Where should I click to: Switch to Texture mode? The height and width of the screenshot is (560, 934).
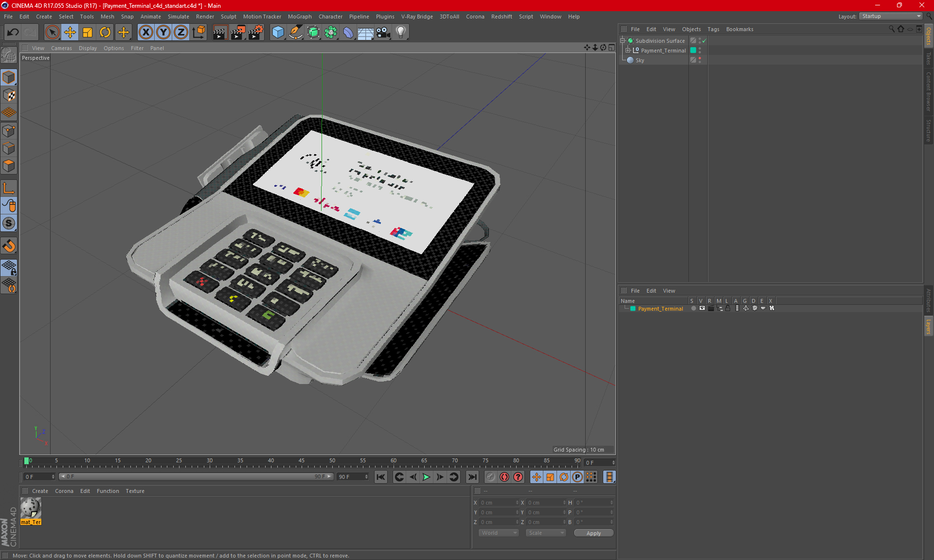[9, 95]
